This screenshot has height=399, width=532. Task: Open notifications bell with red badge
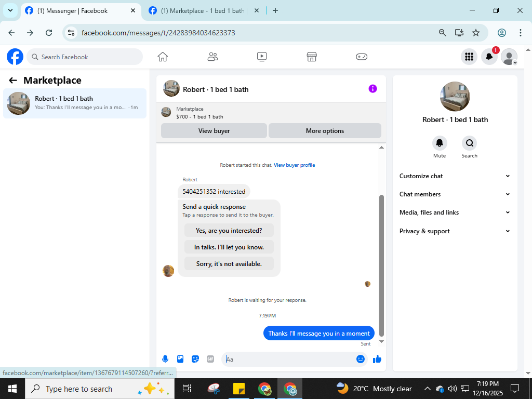point(489,57)
